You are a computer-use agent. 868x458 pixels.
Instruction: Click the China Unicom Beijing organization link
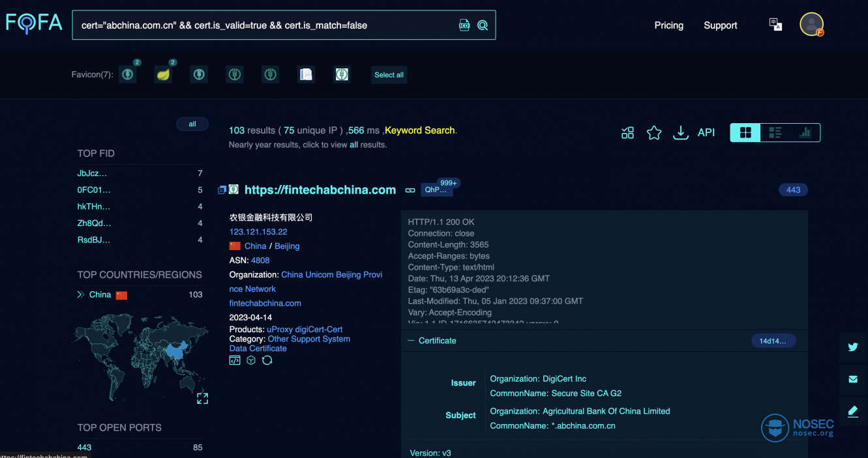pyautogui.click(x=306, y=281)
